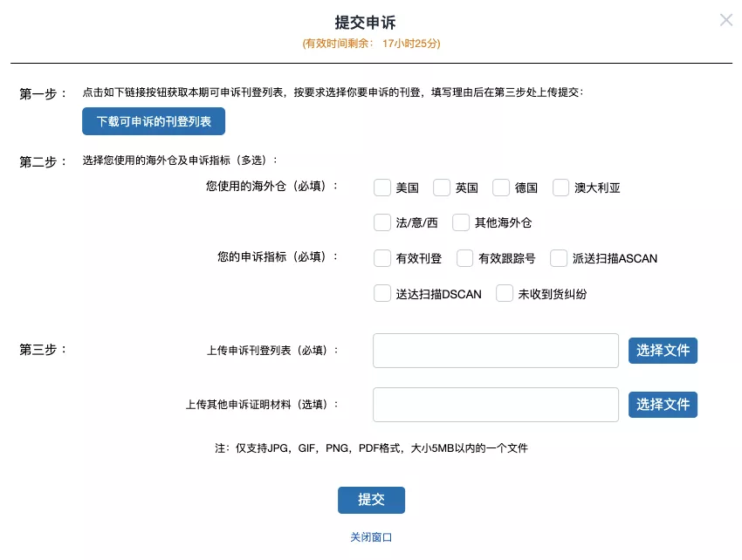Check the 送达扫描DSCAN indicator
This screenshot has width=742, height=560.
pyautogui.click(x=382, y=293)
